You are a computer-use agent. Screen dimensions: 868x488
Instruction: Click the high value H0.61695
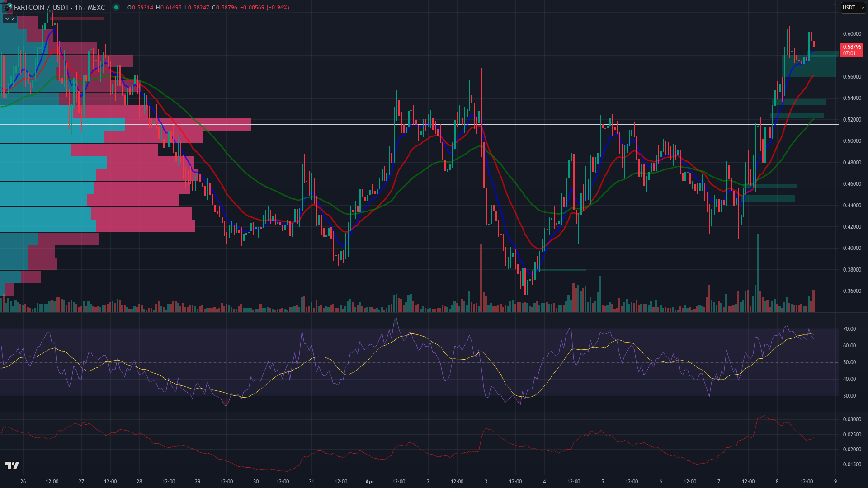(169, 7)
